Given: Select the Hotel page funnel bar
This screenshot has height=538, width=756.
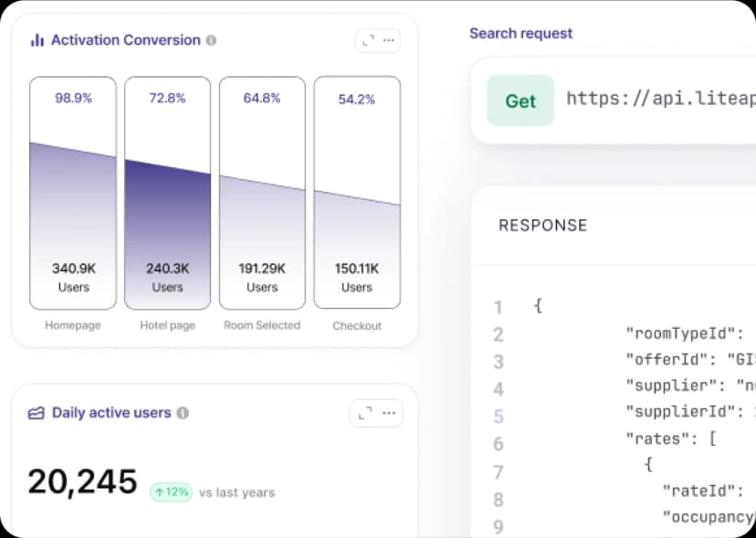Looking at the screenshot, I should tap(167, 193).
